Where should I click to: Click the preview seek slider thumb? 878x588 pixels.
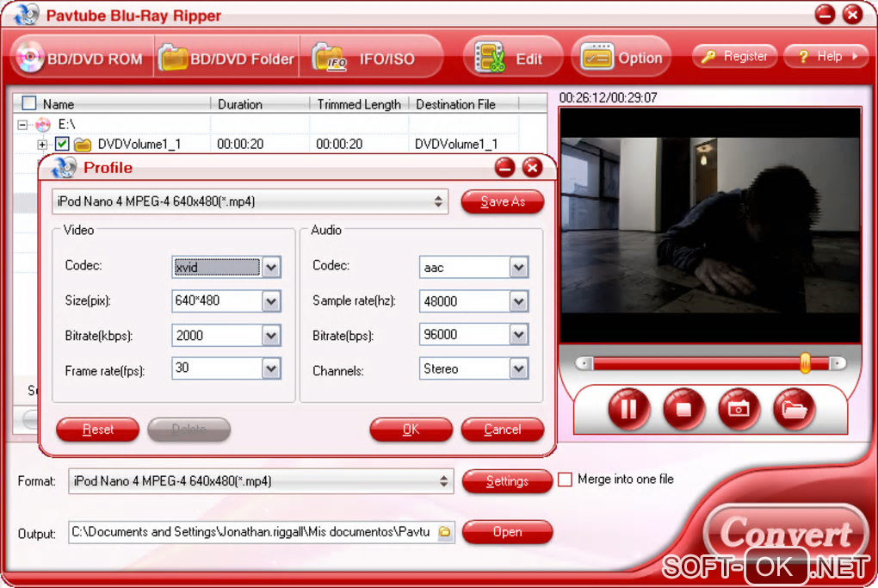[x=805, y=363]
